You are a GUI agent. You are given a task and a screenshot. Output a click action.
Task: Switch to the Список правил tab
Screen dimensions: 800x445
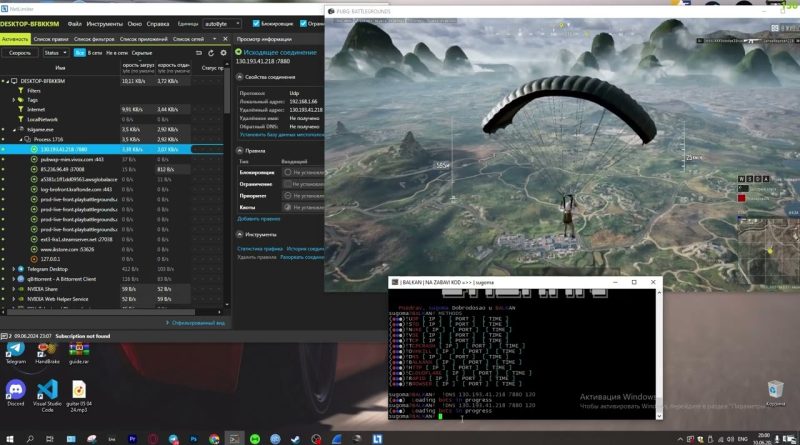(x=51, y=39)
